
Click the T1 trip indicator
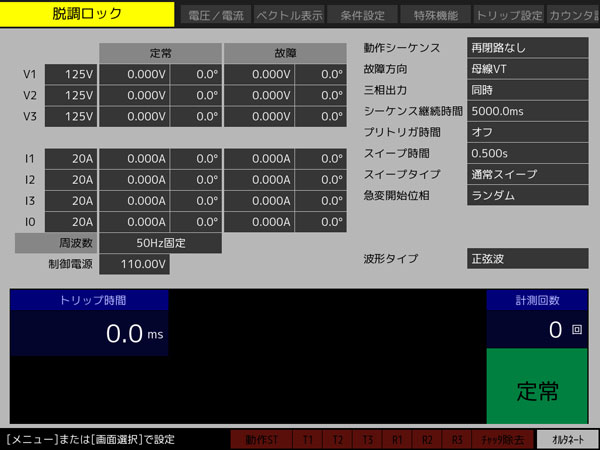(x=308, y=439)
